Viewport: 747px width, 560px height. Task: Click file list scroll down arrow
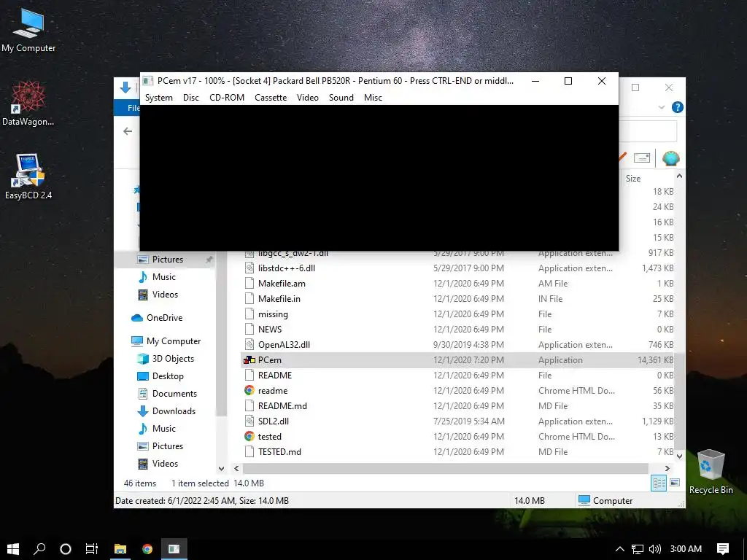(680, 456)
